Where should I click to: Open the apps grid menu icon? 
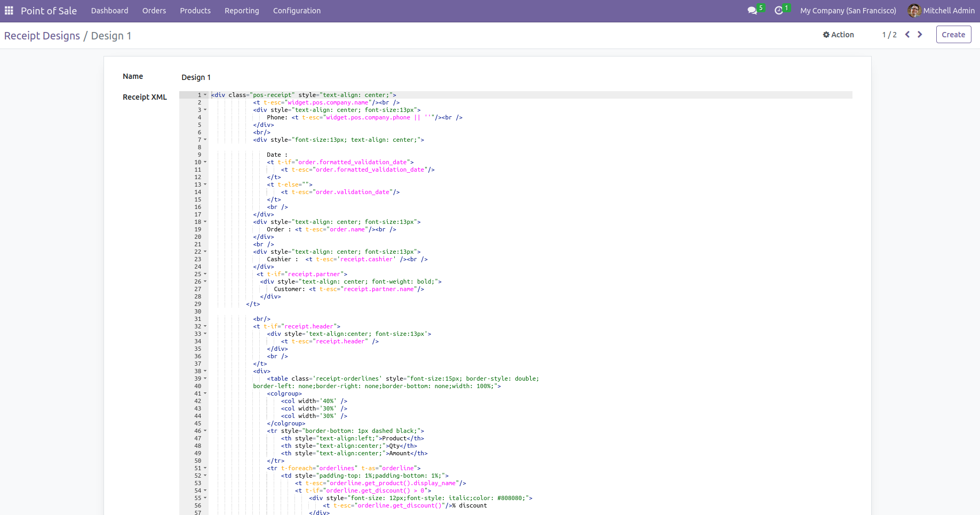(x=9, y=11)
